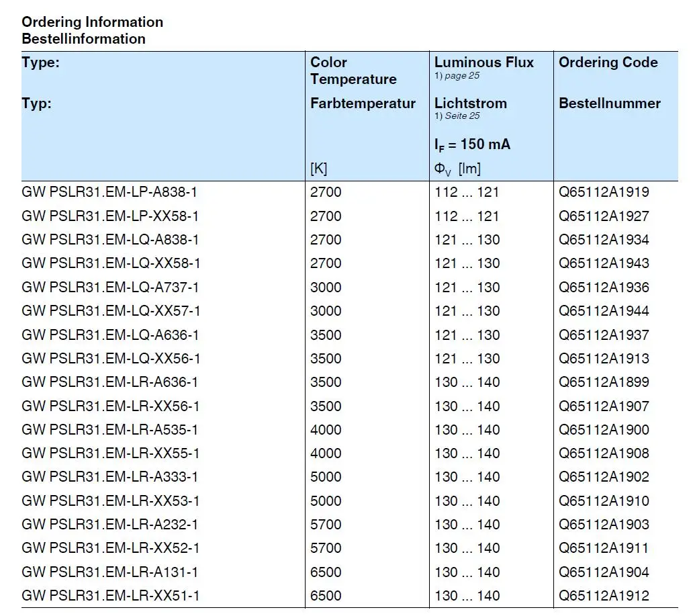691x616 pixels.
Task: Select ordering code Q65112A1919
Action: click(604, 192)
